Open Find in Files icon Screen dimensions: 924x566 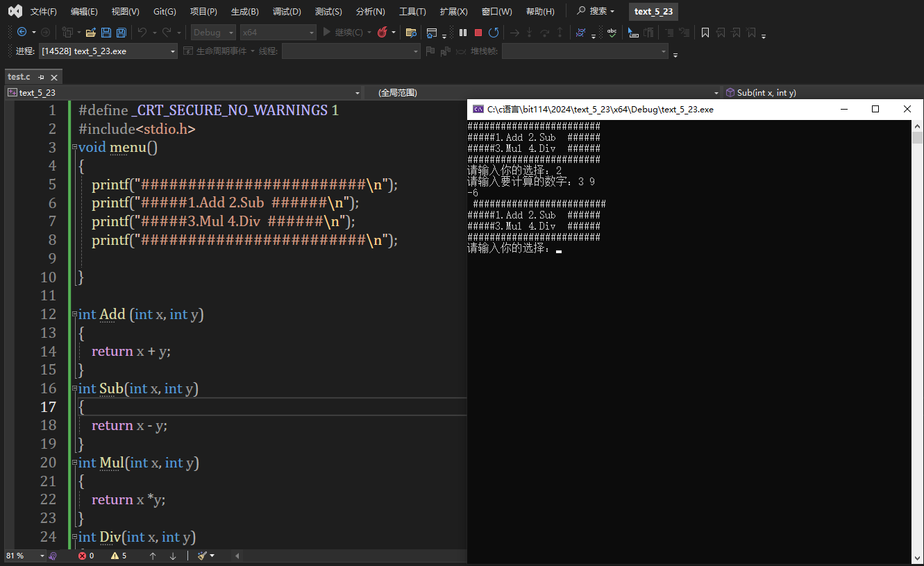click(x=411, y=32)
